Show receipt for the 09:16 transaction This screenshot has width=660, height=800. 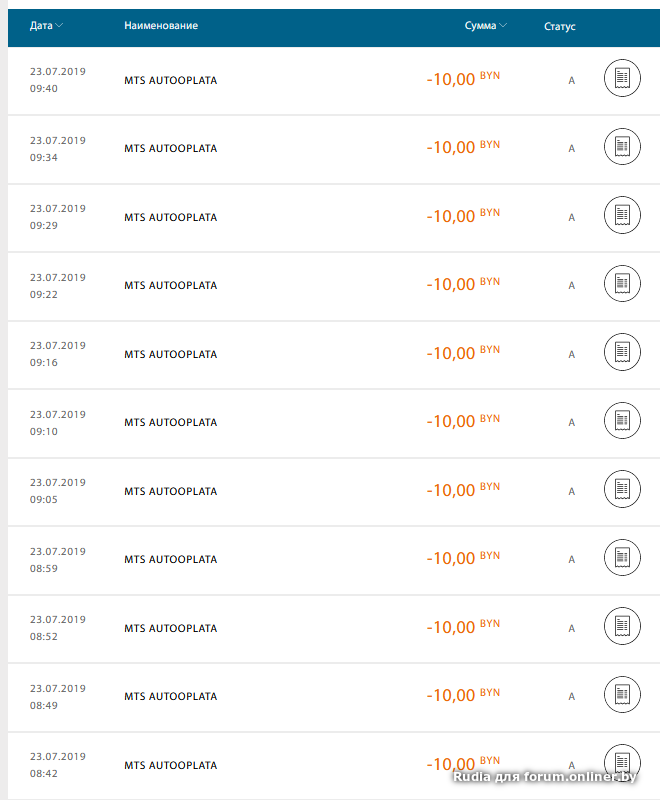(622, 353)
